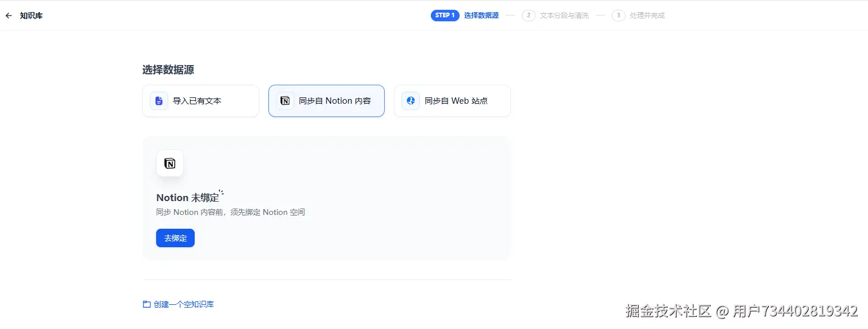Open the 知识库 breadcrumb title
Screen dimensions: 868x329
tap(31, 16)
